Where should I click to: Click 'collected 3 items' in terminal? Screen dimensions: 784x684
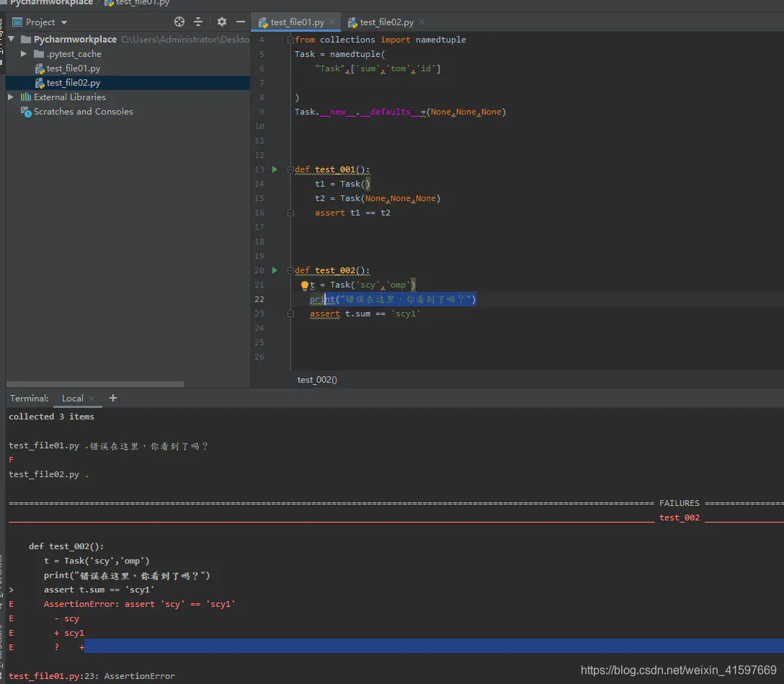(51, 417)
